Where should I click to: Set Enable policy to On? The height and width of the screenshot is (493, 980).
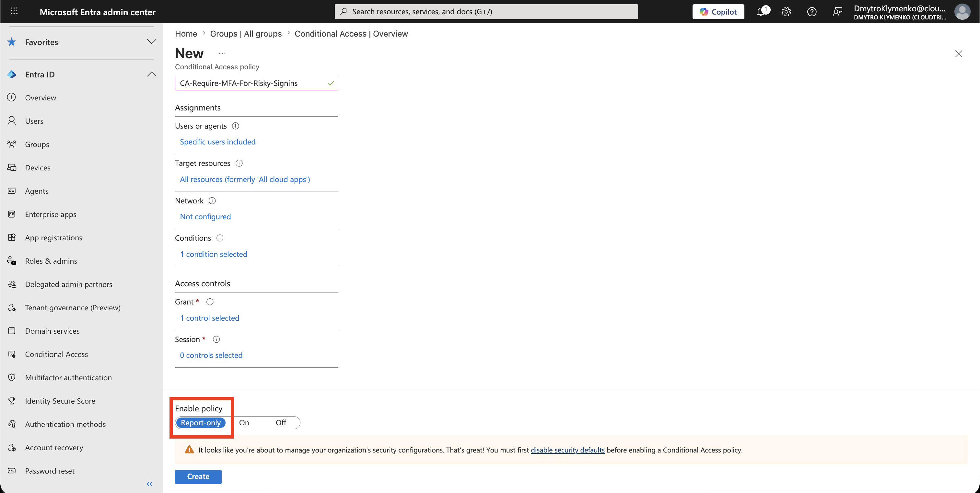[x=244, y=423]
